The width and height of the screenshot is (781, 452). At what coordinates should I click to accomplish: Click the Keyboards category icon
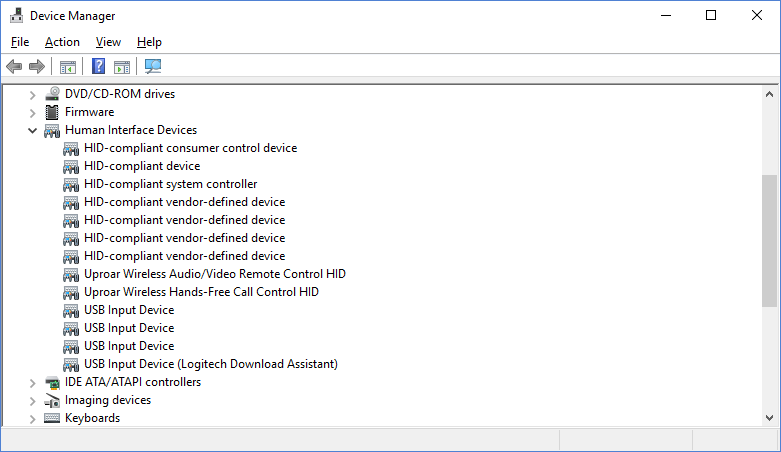point(52,418)
